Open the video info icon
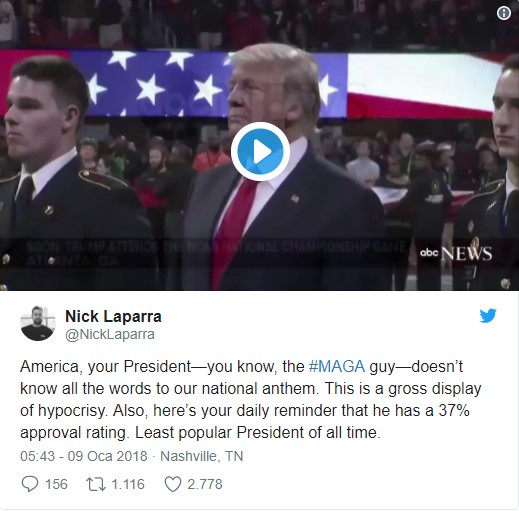The image size is (519, 511). (x=504, y=13)
